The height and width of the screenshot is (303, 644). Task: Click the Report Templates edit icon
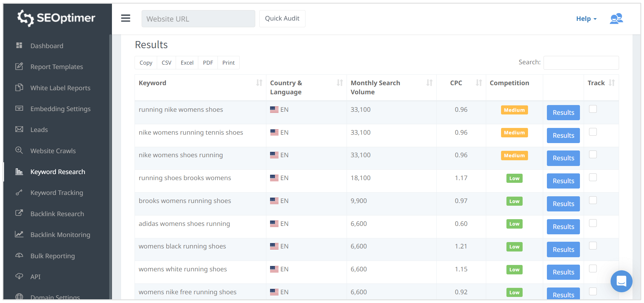point(19,66)
